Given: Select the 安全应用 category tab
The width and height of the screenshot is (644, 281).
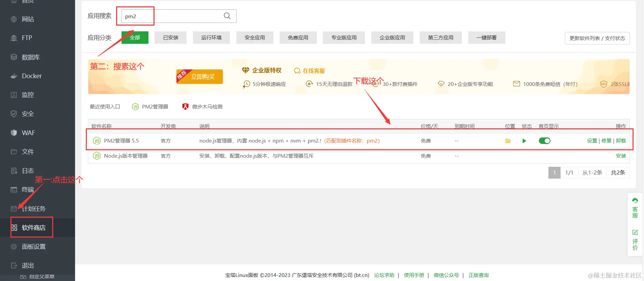Looking at the screenshot, I should tap(255, 38).
